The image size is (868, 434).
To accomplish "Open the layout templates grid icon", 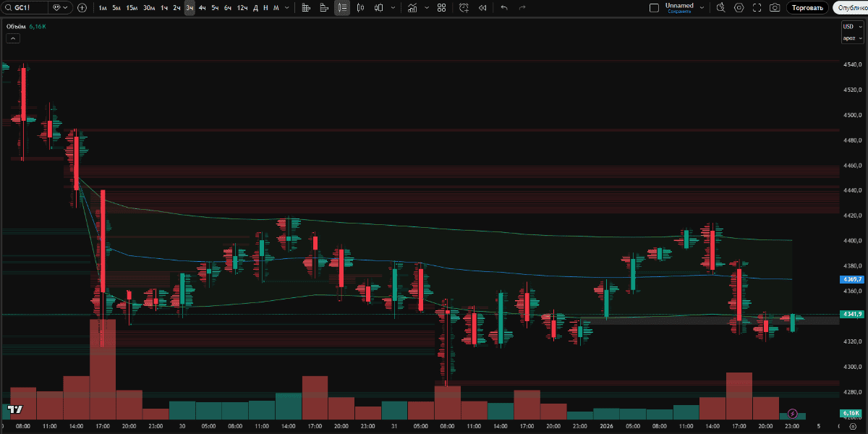I will point(441,8).
